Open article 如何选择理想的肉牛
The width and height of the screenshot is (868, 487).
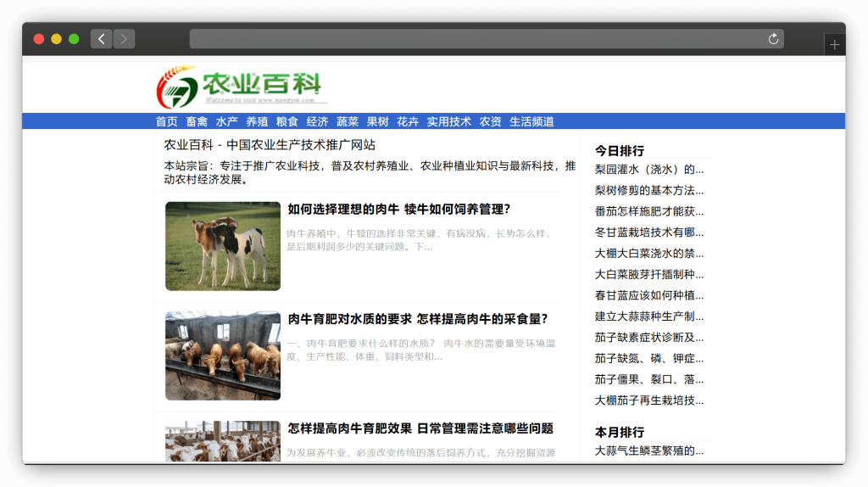[x=398, y=209]
